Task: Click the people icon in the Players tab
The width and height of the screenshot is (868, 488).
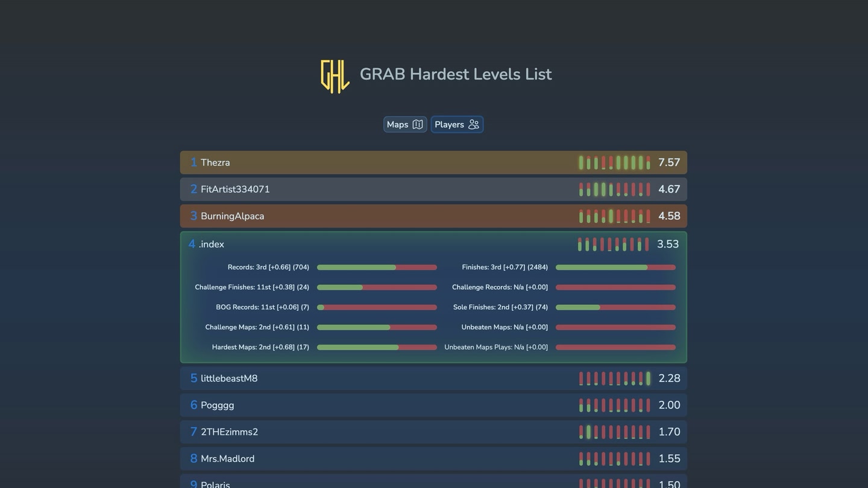Action: coord(474,125)
